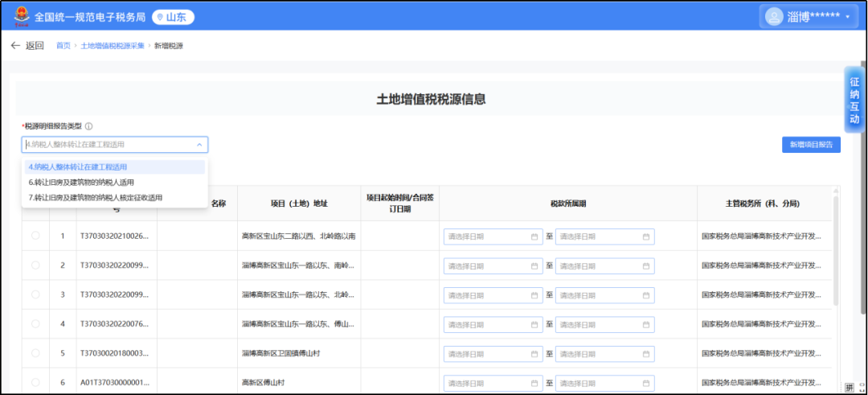Select option 4.纳税人整体转让在建工程适用
This screenshot has width=868, height=395.
78,167
